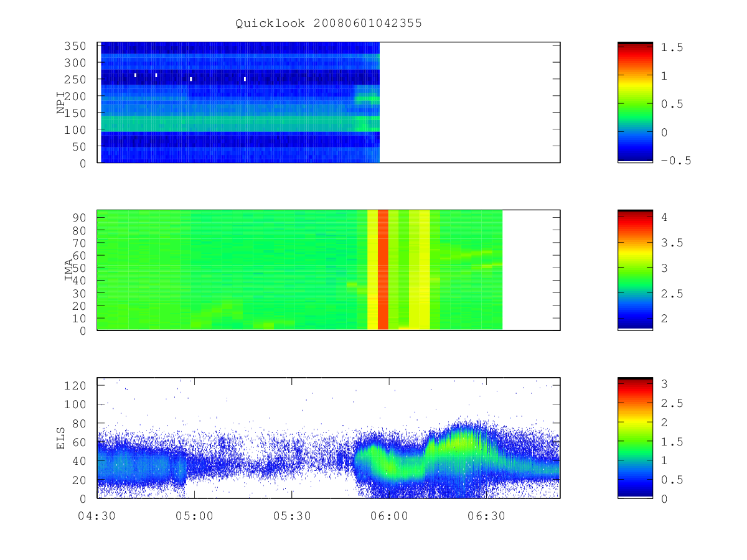
Task: Click the 06:30 time axis label
Action: click(x=487, y=516)
